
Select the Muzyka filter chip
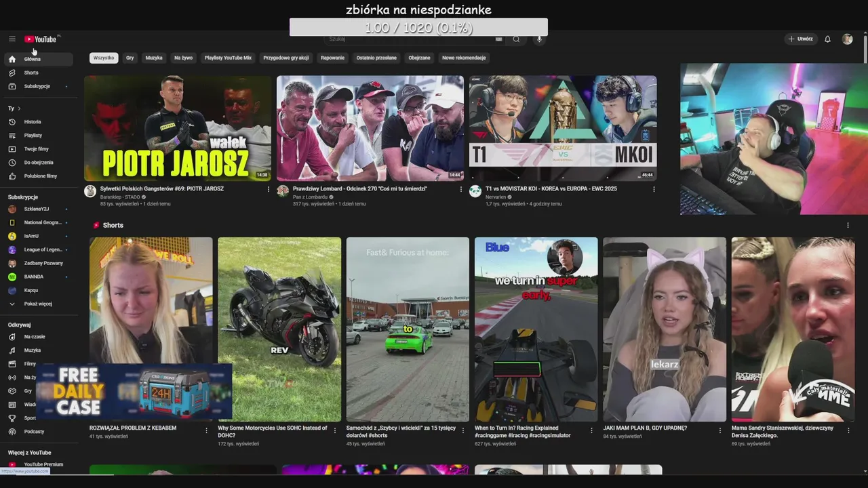point(154,58)
